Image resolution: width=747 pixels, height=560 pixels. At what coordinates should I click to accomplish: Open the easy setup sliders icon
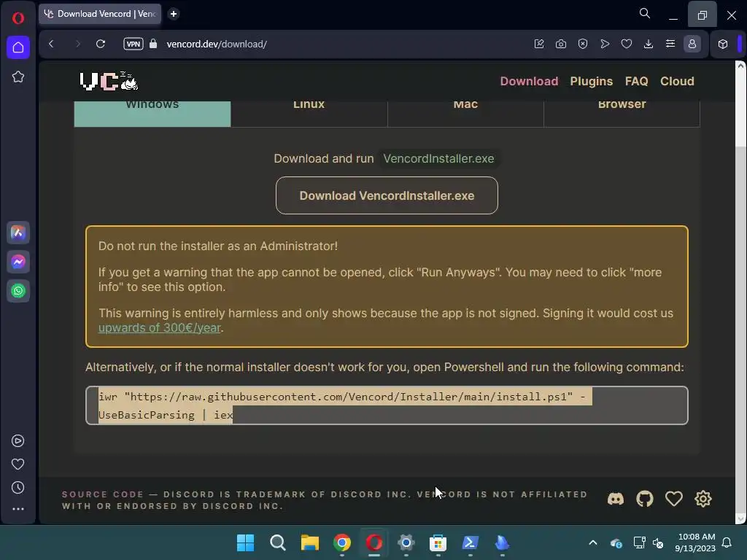tap(670, 44)
